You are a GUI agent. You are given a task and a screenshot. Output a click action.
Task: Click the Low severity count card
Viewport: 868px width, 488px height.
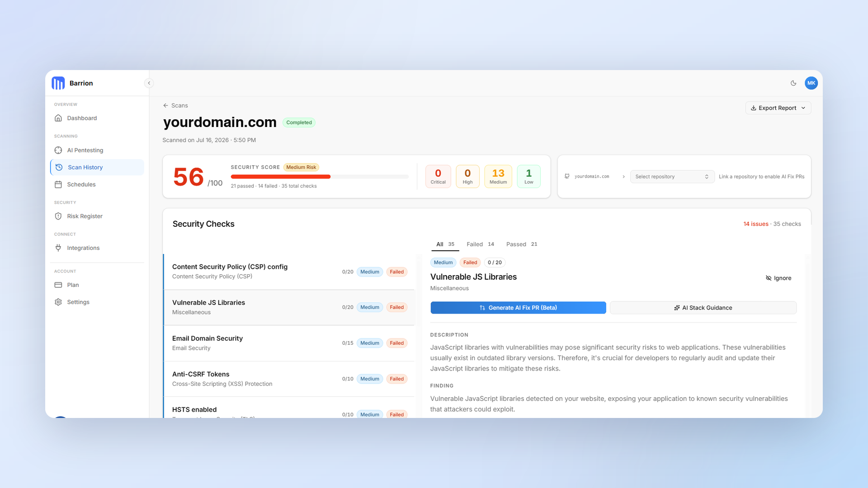(529, 176)
